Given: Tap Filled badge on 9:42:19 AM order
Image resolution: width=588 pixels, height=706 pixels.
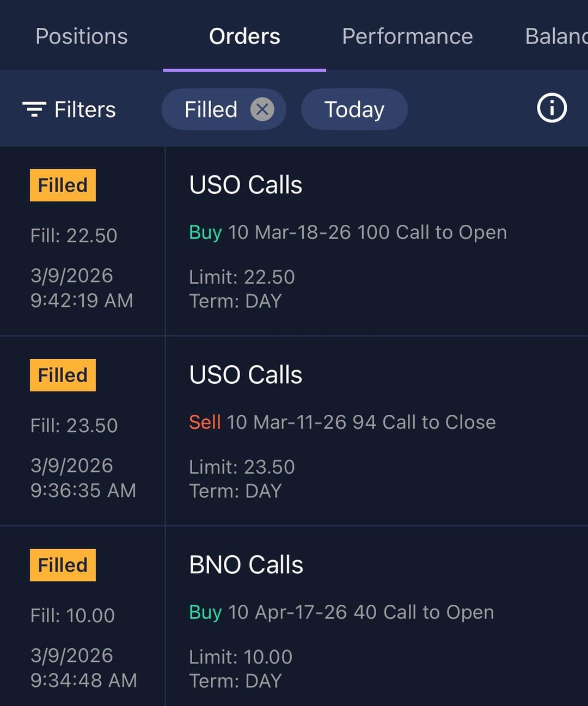Looking at the screenshot, I should (63, 185).
